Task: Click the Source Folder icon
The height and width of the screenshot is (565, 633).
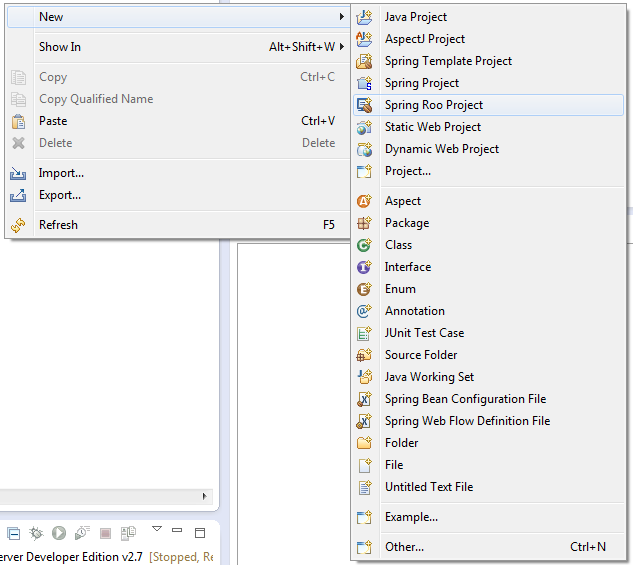Action: coord(364,355)
